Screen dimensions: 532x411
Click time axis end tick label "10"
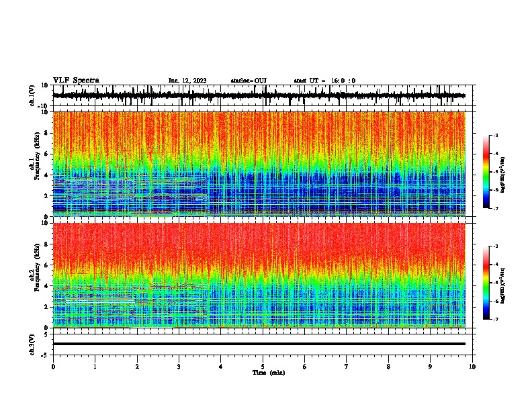[472, 367]
